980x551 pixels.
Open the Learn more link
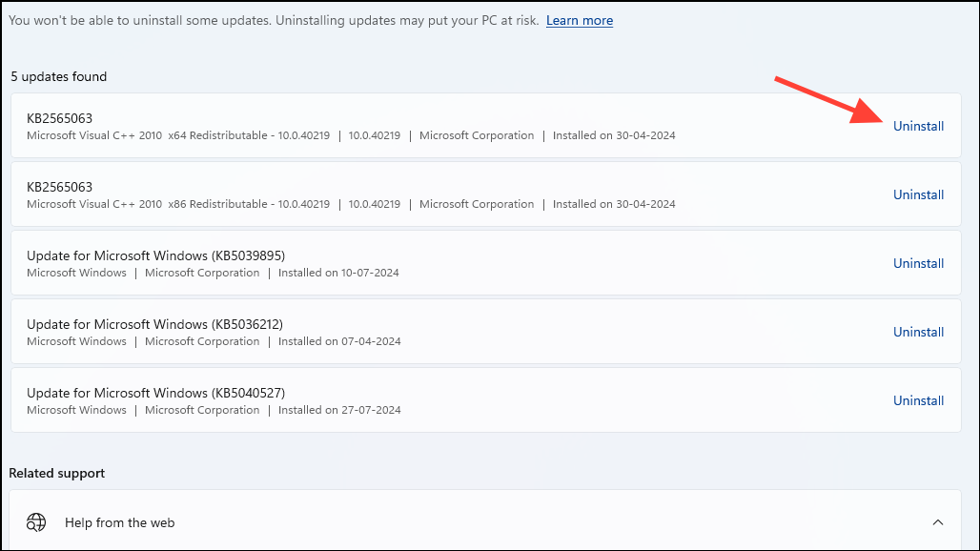pos(580,21)
